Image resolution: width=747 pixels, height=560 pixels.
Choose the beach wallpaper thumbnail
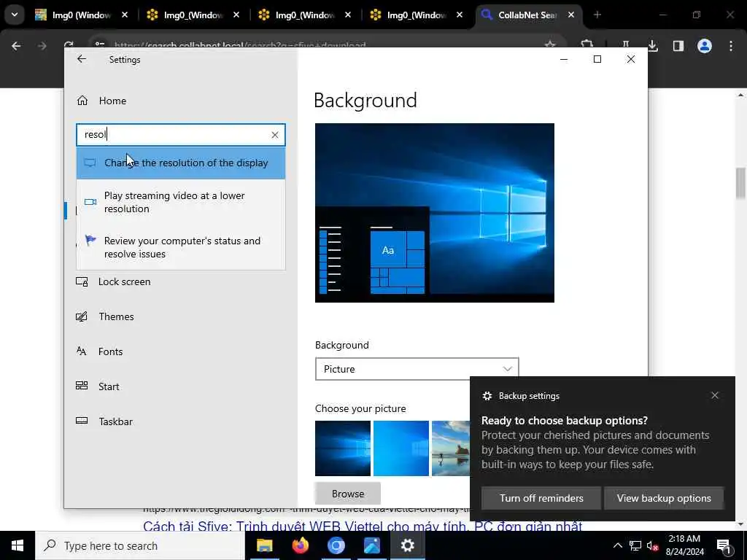451,448
